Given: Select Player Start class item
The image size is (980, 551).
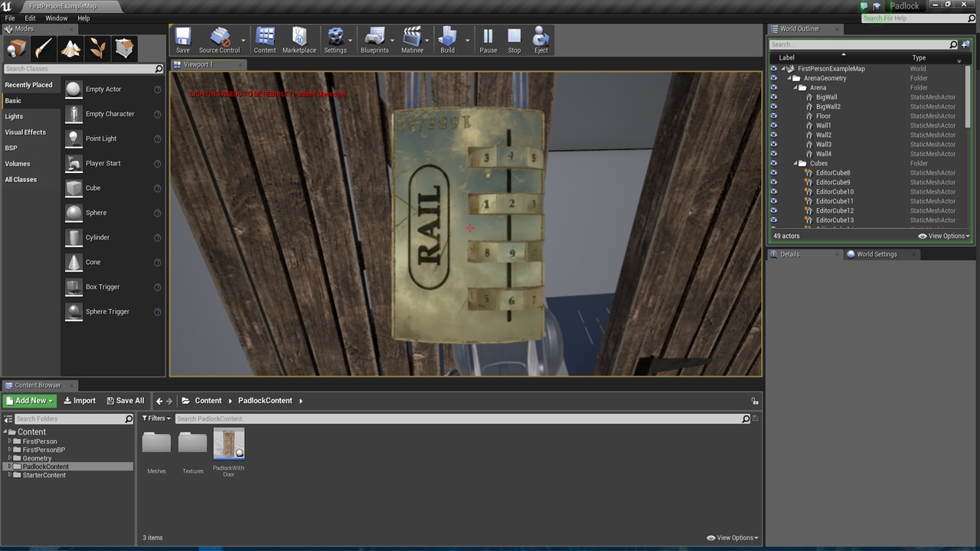Looking at the screenshot, I should click(113, 163).
